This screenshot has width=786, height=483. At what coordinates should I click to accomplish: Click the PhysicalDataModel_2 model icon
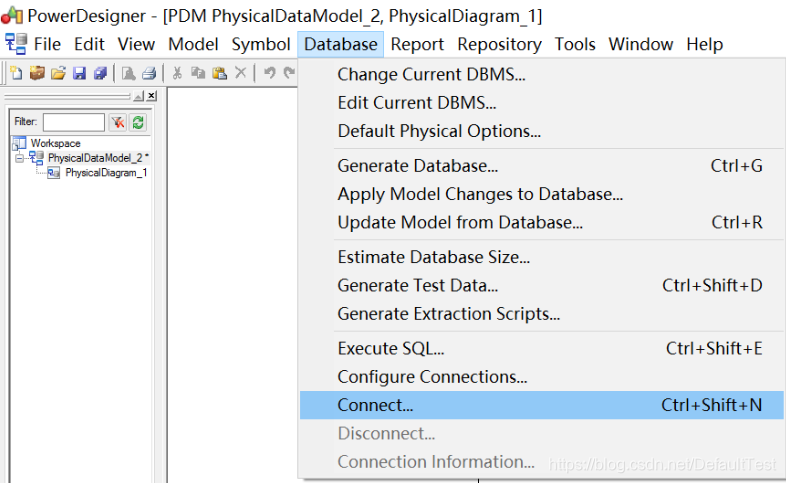click(36, 158)
